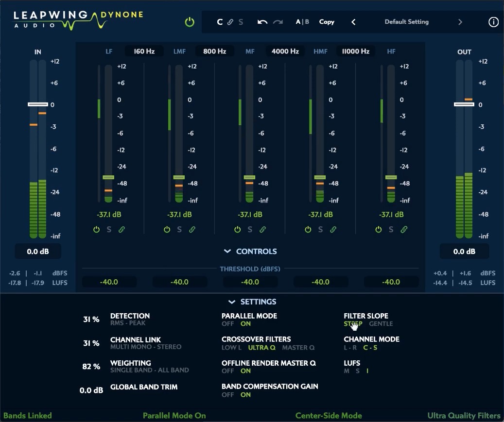This screenshot has height=422, width=504.
Task: Switch A|B comparison
Action: point(302,22)
